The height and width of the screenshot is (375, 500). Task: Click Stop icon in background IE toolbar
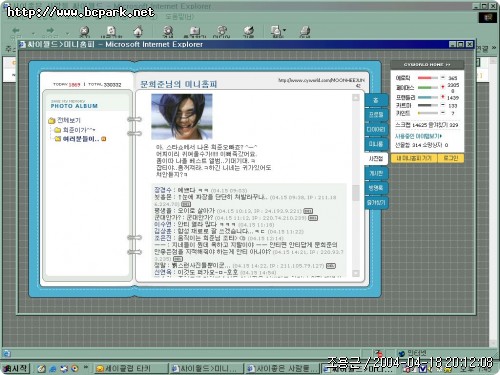85,31
